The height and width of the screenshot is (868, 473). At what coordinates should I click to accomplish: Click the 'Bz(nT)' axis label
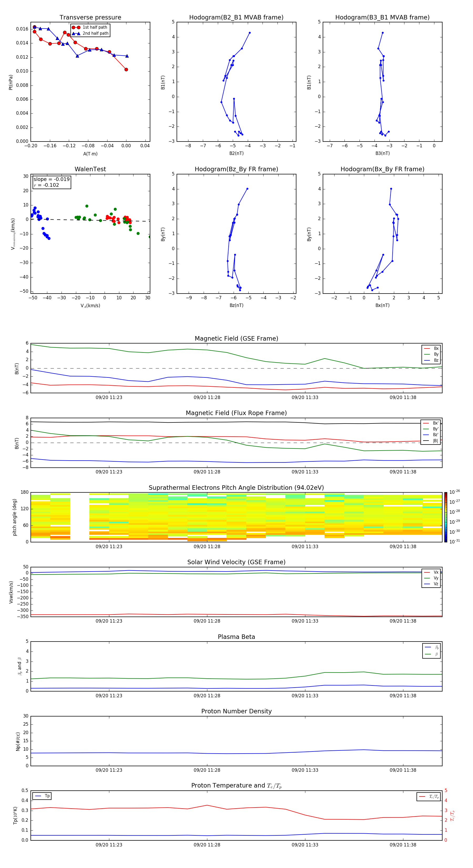coord(236,305)
